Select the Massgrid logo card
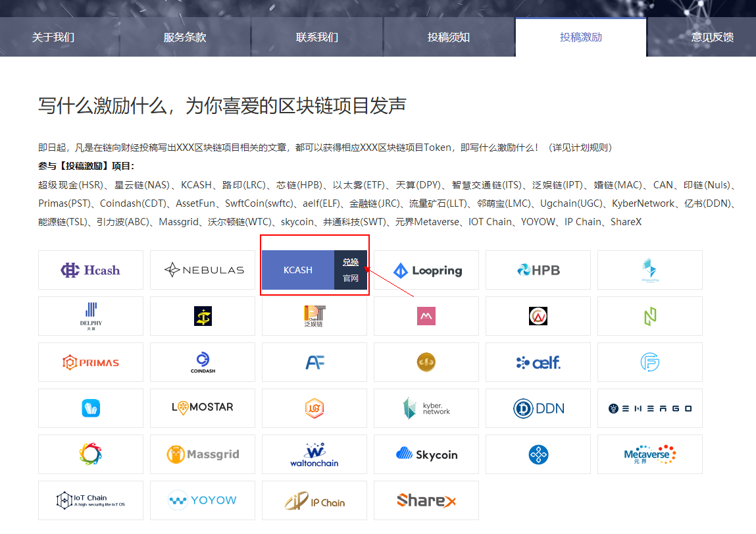The height and width of the screenshot is (534, 756). point(203,454)
